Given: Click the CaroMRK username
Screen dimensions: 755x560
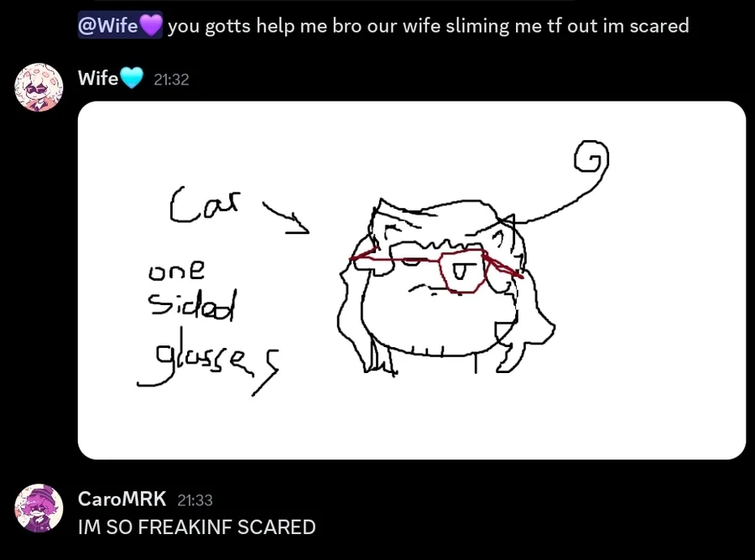Looking at the screenshot, I should point(122,499).
